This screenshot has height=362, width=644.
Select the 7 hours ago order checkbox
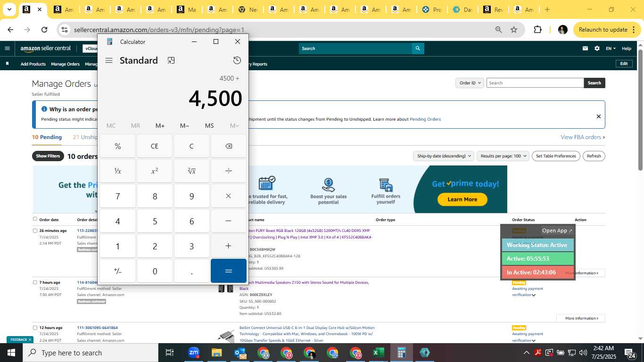tap(35, 282)
